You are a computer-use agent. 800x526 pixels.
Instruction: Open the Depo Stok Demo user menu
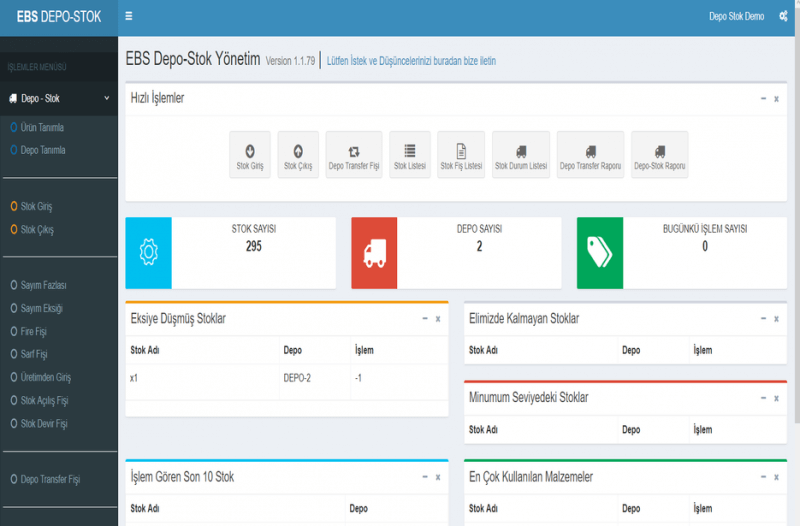click(x=736, y=16)
